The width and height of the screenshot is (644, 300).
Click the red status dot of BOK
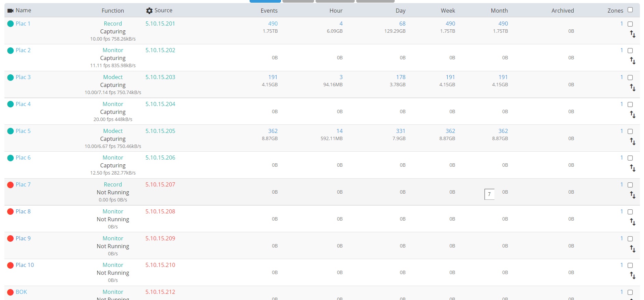point(11,292)
